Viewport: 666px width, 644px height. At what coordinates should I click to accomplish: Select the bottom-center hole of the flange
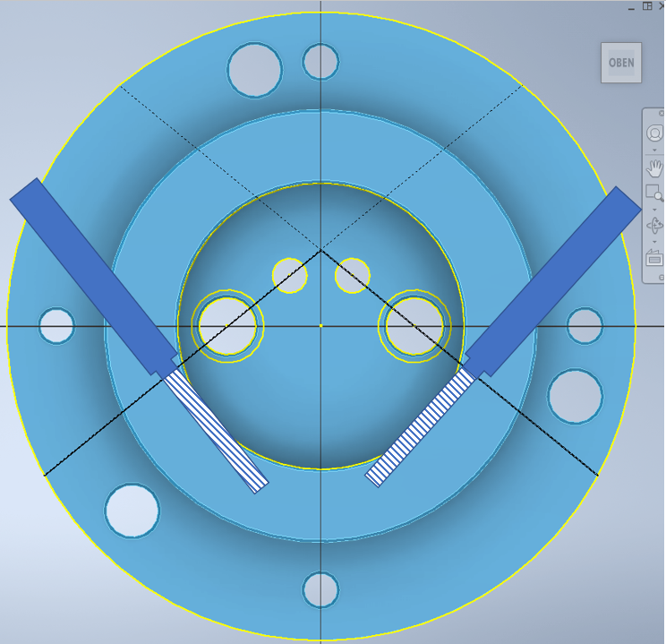[320, 589]
